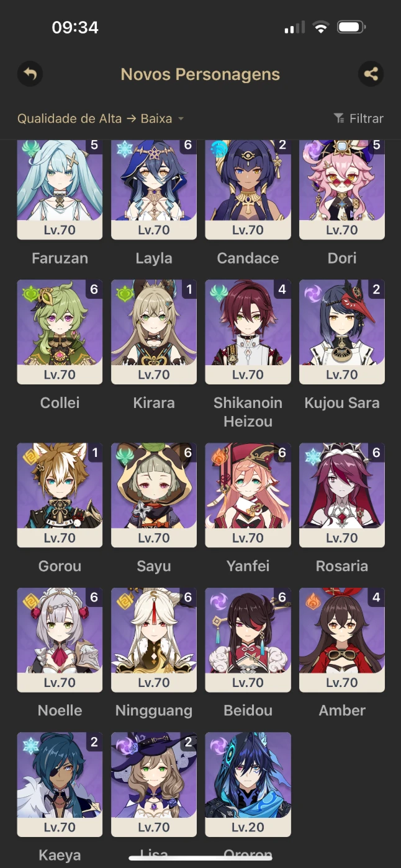This screenshot has width=401, height=868.
Task: Open the Filtrar filter options
Action: point(359,118)
